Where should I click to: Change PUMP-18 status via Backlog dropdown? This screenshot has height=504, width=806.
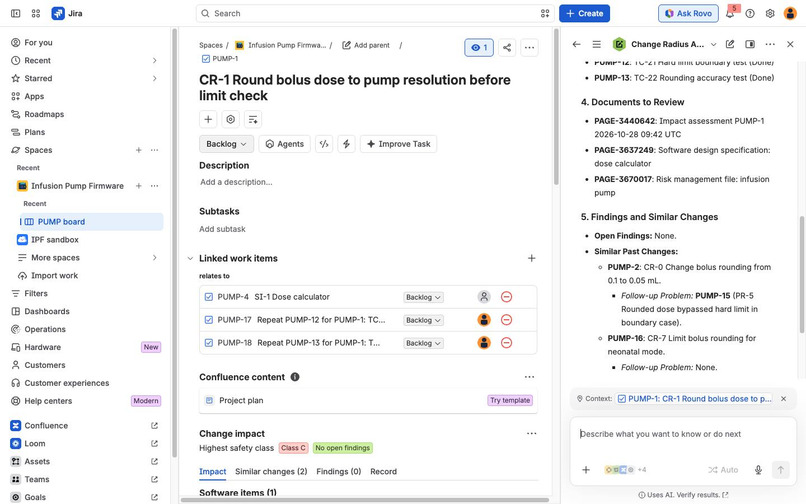tap(423, 343)
